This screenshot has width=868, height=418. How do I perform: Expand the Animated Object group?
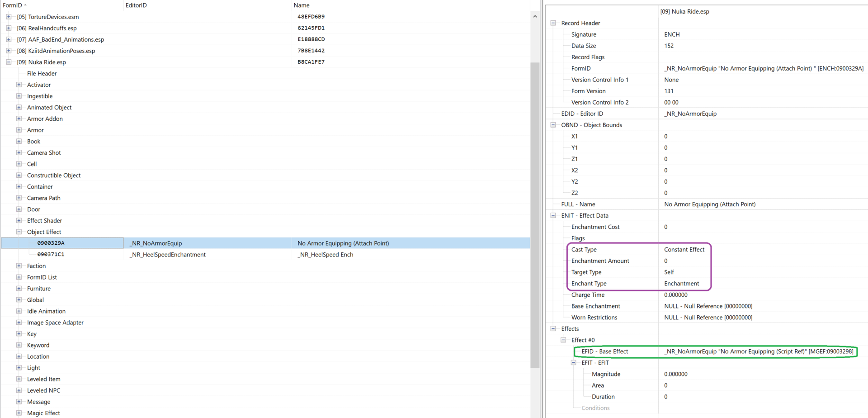tap(19, 107)
